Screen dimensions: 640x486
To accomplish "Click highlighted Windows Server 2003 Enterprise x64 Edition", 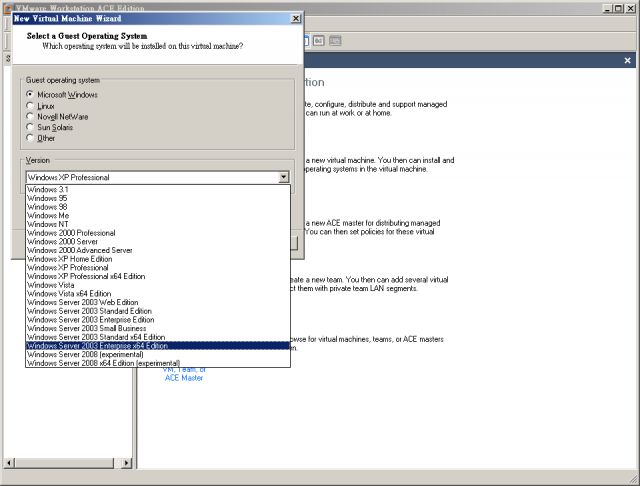I will click(158, 346).
